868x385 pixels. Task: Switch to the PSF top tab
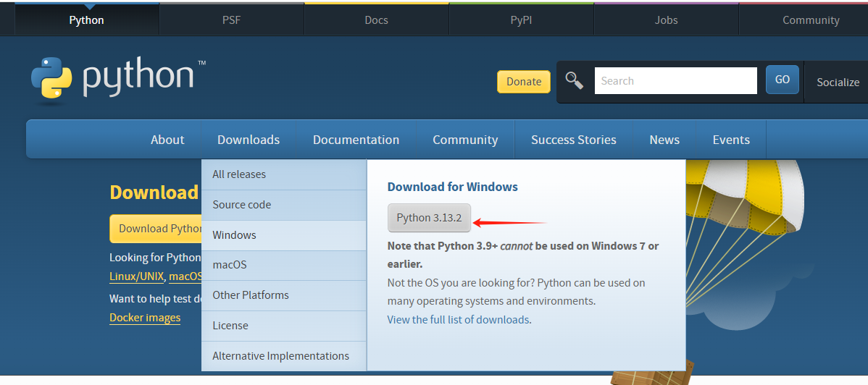231,20
